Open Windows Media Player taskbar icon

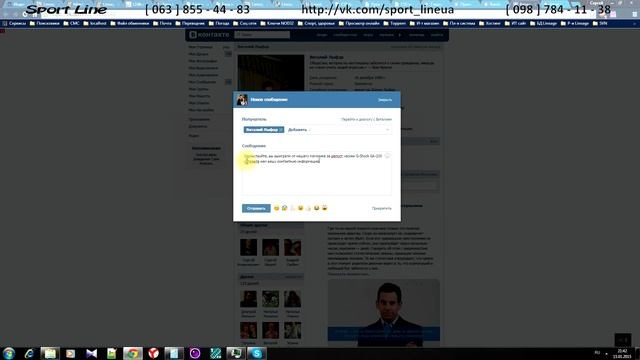71,353
